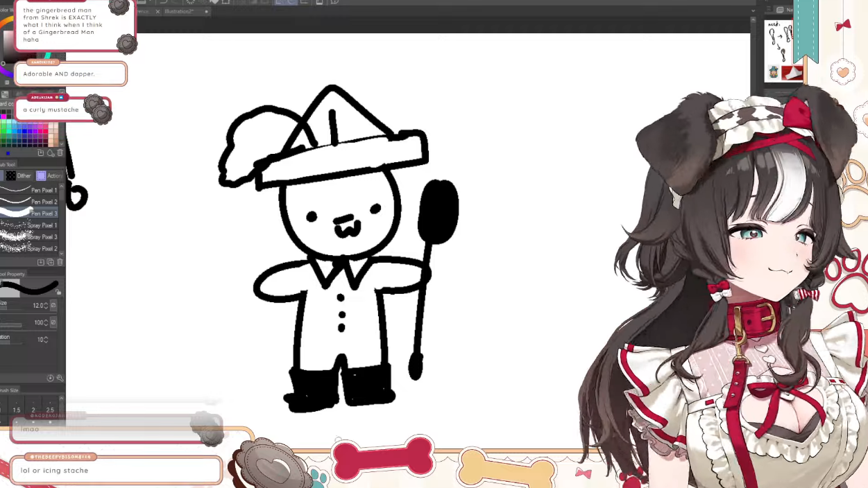868x488 pixels.
Task: Click the replace color icon under color set
Action: click(x=51, y=152)
